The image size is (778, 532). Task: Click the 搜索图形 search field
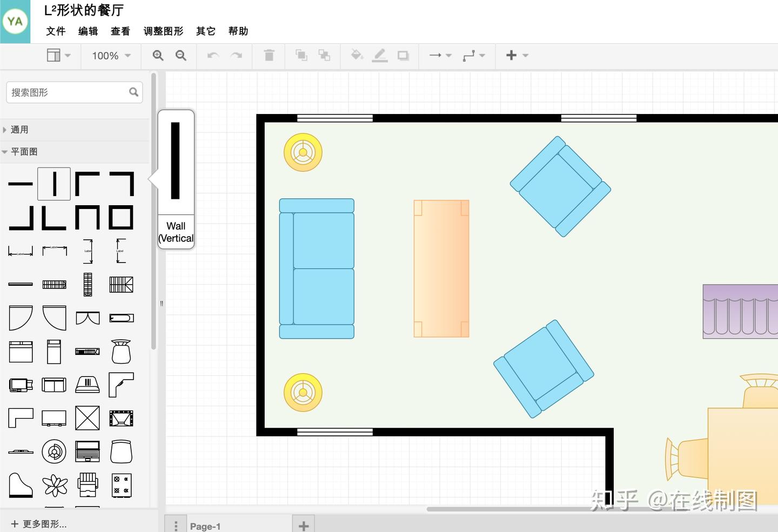click(x=75, y=92)
